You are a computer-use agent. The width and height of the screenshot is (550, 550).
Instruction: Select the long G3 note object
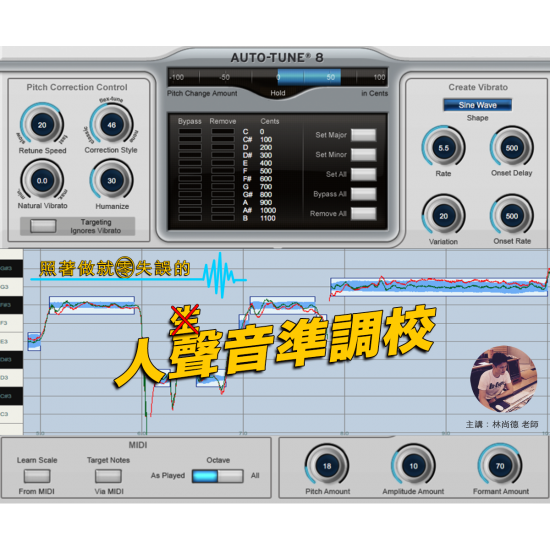(438, 287)
